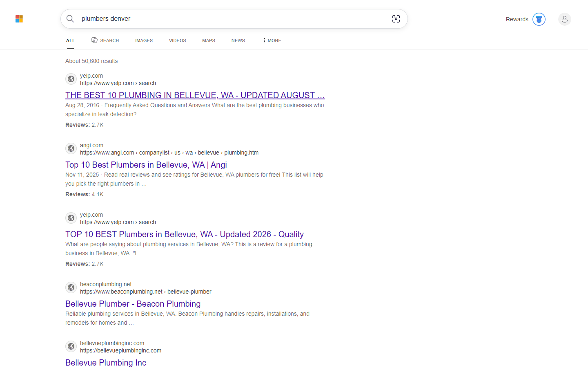588x368 pixels.
Task: Click the angi.com companylist URL breadcrumb
Action: tap(169, 153)
